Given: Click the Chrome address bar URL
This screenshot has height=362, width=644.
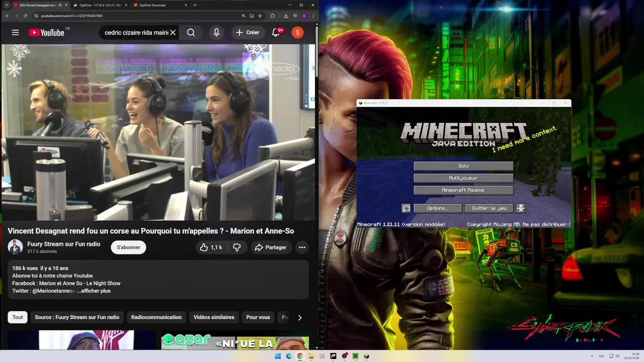Looking at the screenshot, I should click(x=71, y=16).
